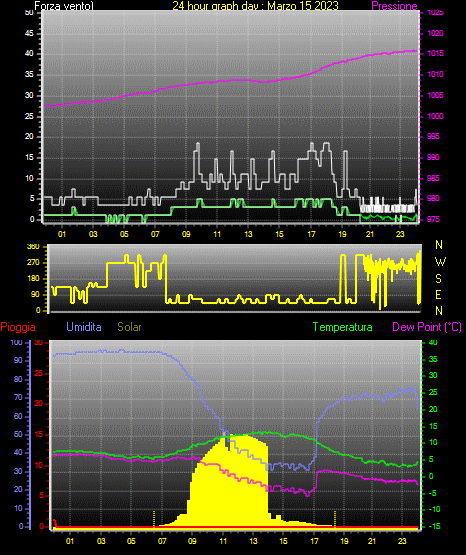
Task: Click the magenta 'Pressione' label
Action: pos(394,6)
